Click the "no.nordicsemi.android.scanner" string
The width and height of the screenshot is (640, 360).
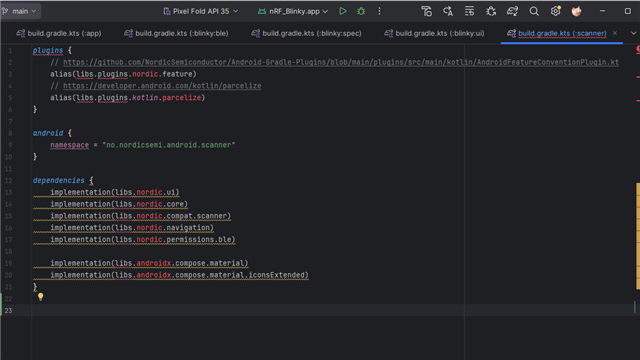pyautogui.click(x=169, y=145)
